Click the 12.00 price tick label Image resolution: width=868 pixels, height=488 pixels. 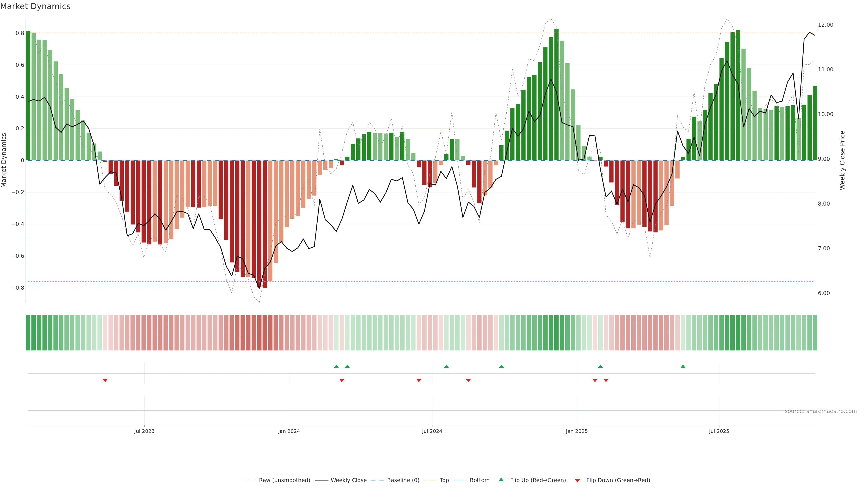[825, 25]
